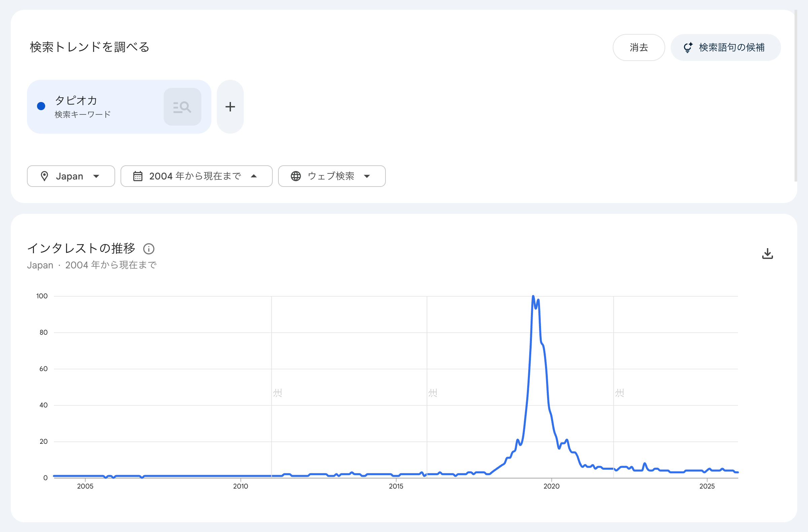Open 検索語句の候補 suggestions button
The width and height of the screenshot is (808, 532).
(726, 47)
